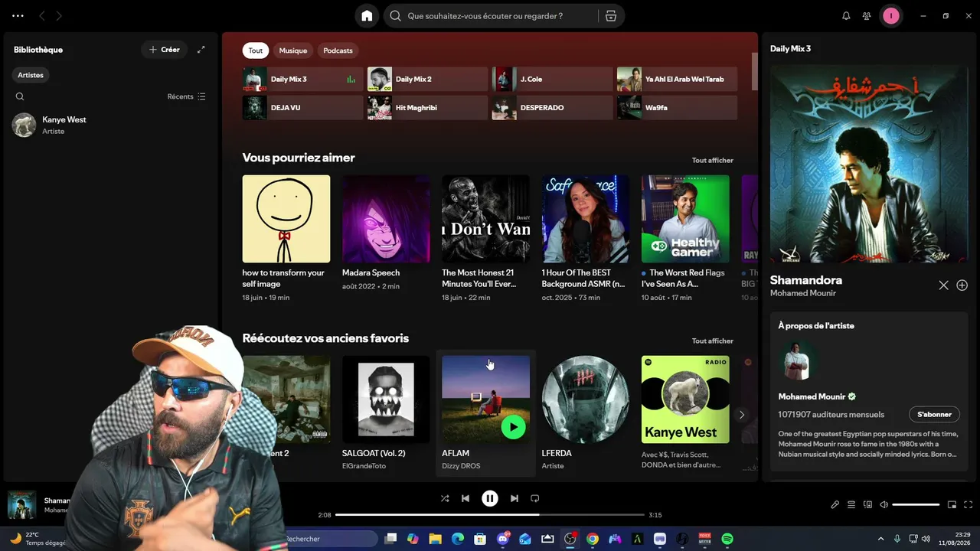This screenshot has width=980, height=551.
Task: Open the Wa9fa shortcut tile
Action: click(x=677, y=108)
